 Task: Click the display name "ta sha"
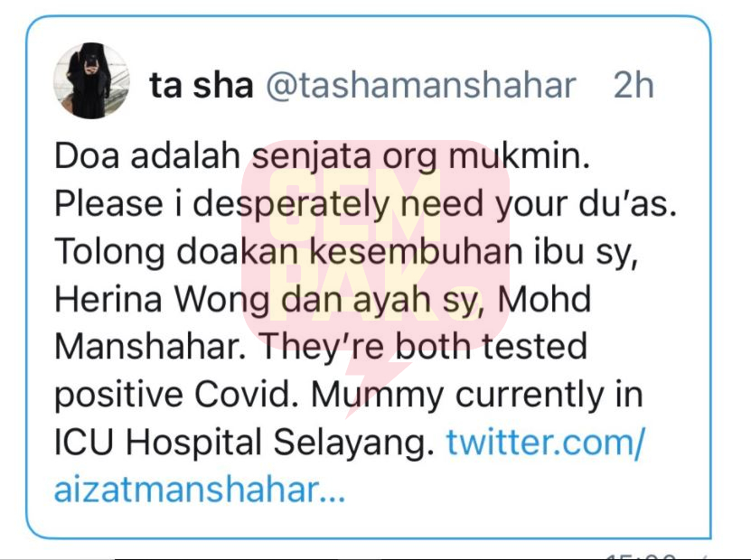click(x=202, y=86)
